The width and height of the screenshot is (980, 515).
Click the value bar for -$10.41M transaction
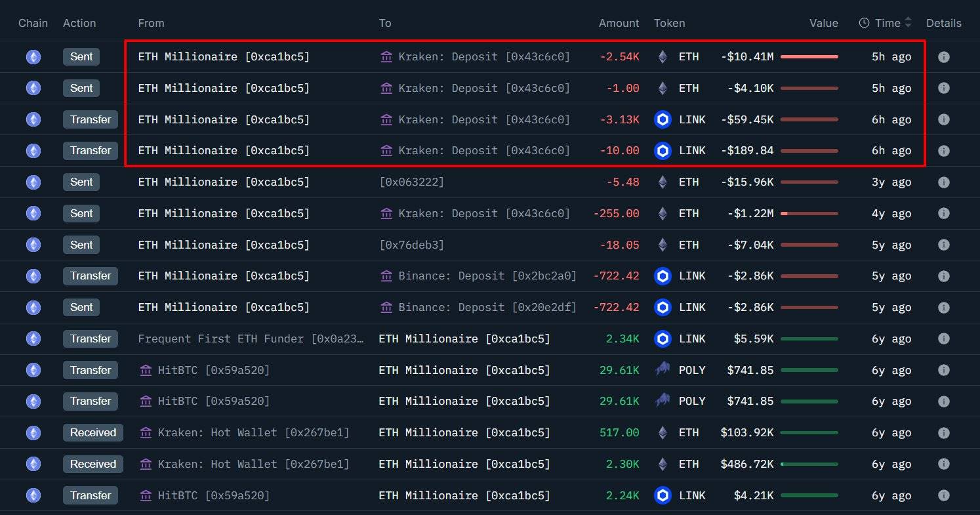click(x=809, y=57)
